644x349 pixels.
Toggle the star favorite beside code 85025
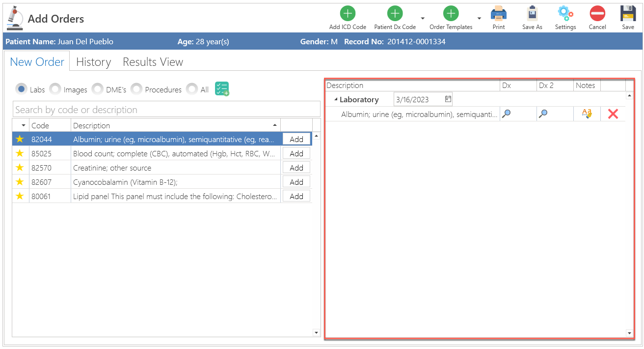(20, 153)
